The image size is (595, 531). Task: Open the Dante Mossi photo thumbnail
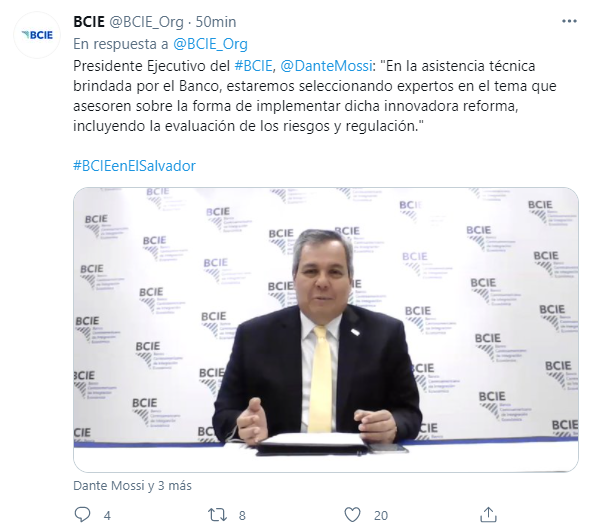click(326, 329)
